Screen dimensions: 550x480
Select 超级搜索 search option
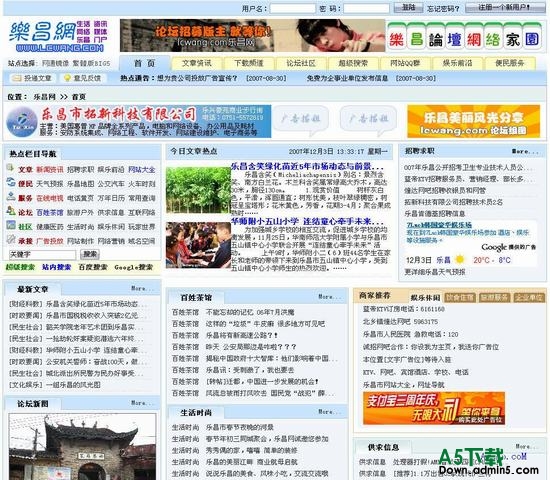(20, 267)
